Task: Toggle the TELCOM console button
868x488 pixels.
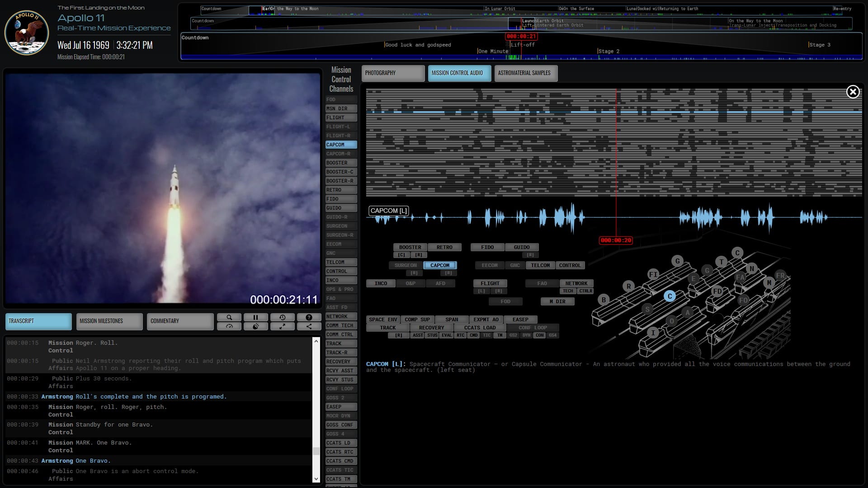Action: point(540,265)
